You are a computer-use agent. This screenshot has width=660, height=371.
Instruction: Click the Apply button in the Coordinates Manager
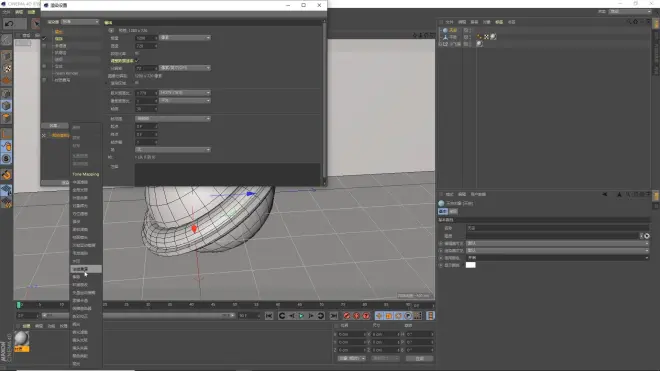tap(419, 359)
